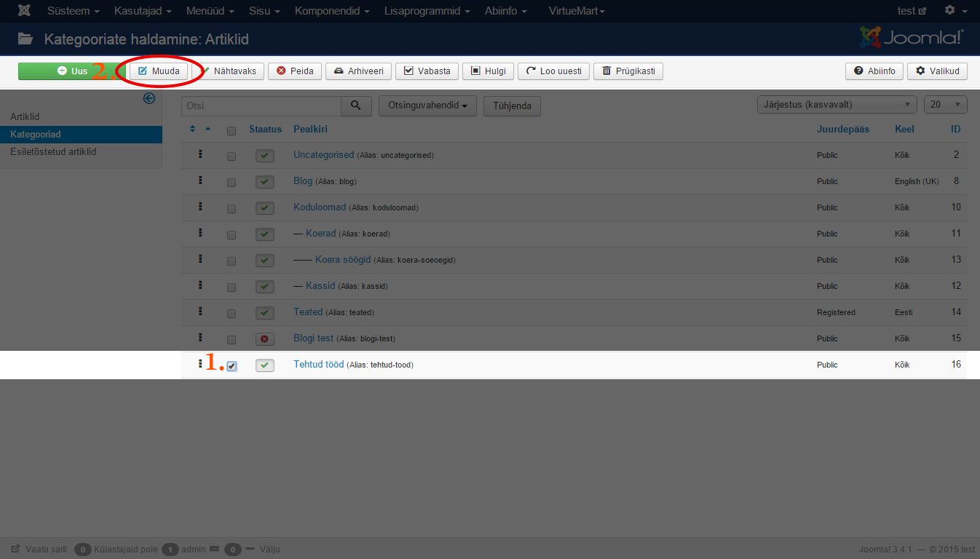Toggle published status of Uncategorised

[265, 156]
